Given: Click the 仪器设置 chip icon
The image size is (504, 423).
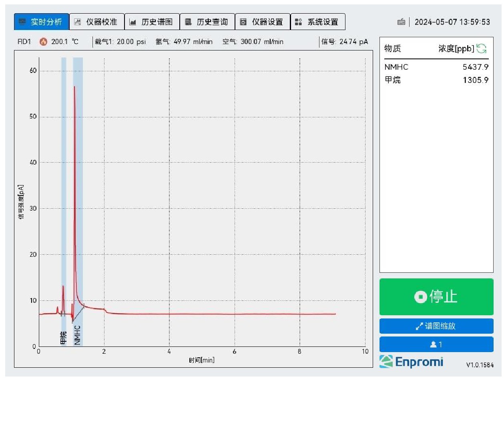Looking at the screenshot, I should 243,22.
